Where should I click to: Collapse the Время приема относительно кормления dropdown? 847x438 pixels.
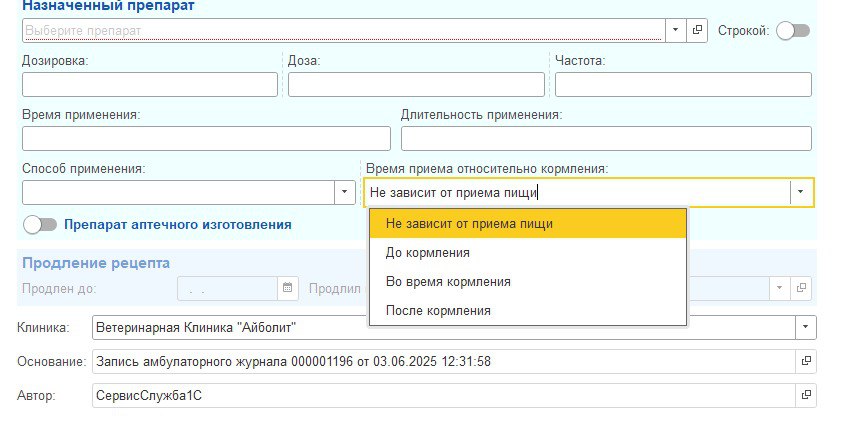point(801,192)
